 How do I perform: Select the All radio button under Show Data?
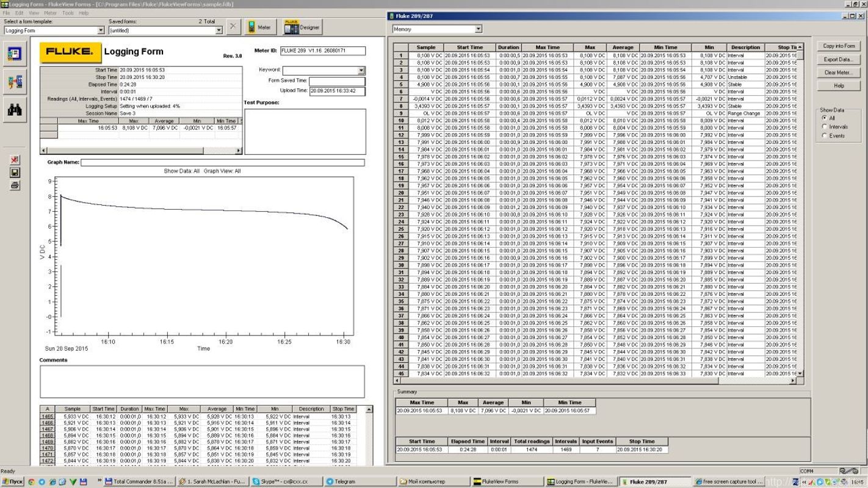(824, 118)
